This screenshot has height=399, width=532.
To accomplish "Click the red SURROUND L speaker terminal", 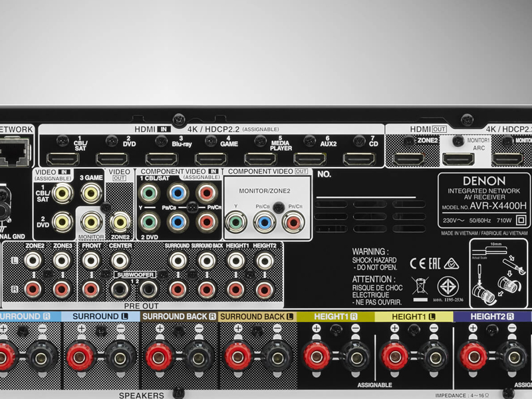I will pyautogui.click(x=79, y=357).
